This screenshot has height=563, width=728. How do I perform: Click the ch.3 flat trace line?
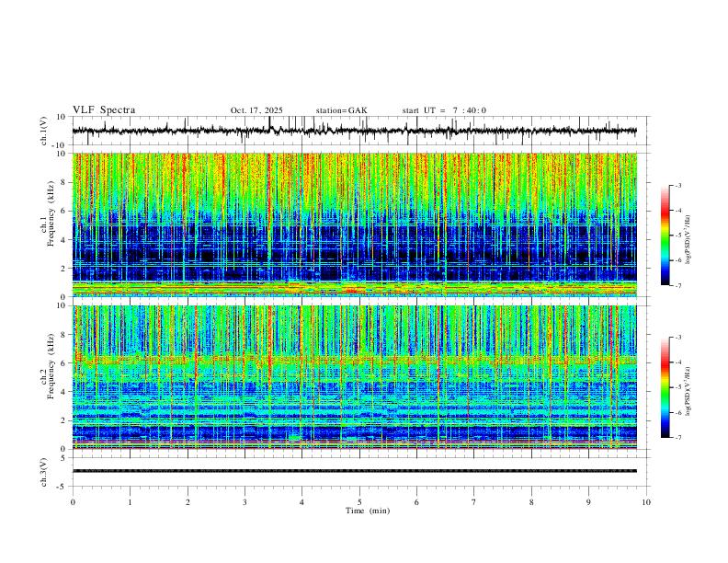tap(354, 471)
